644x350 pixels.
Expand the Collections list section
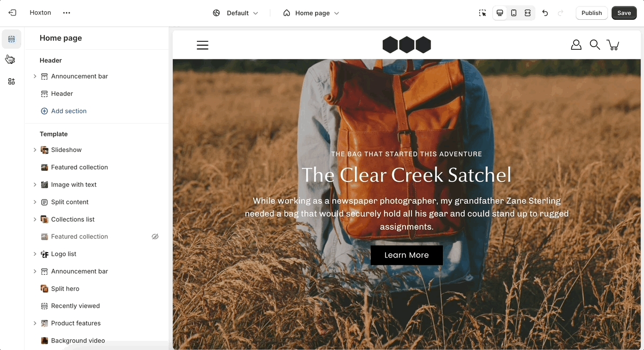tap(35, 219)
